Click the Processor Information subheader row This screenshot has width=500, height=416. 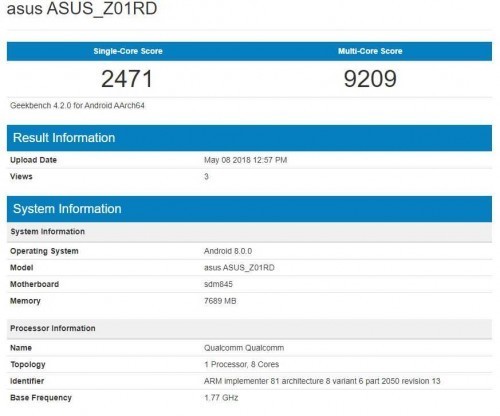tap(249, 329)
